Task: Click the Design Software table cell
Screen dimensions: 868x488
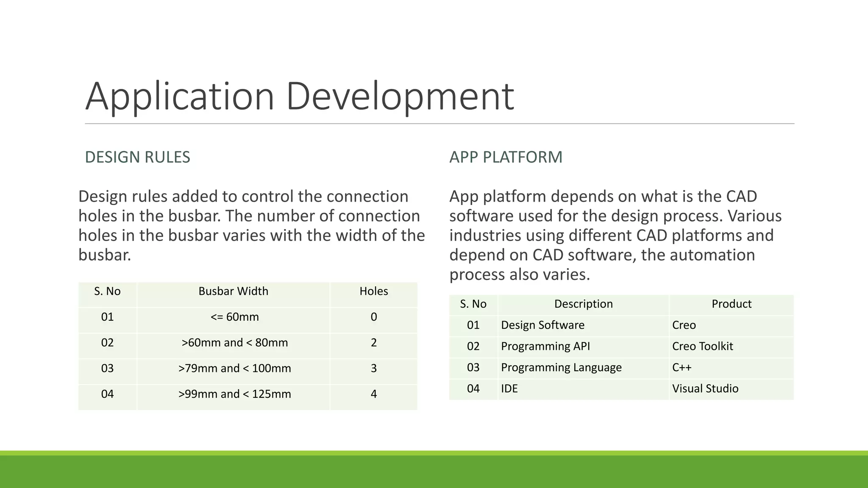Action: pyautogui.click(x=542, y=325)
